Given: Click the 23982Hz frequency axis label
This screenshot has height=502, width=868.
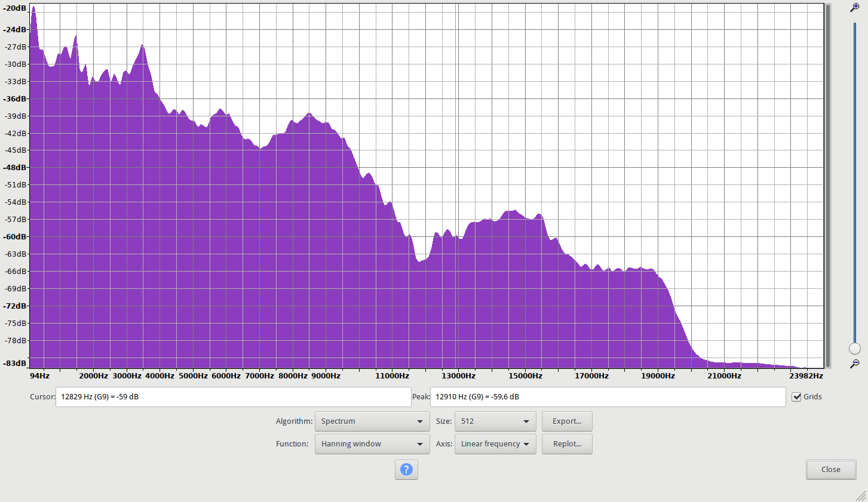Looking at the screenshot, I should 806,376.
